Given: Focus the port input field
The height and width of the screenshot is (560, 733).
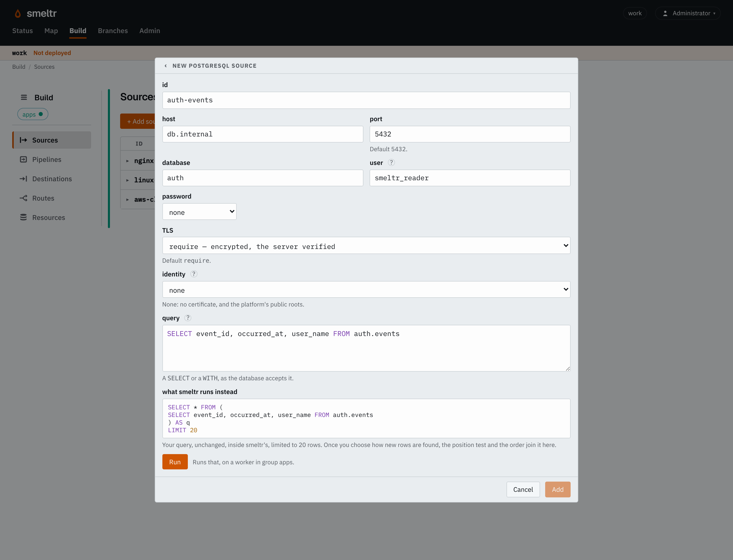Looking at the screenshot, I should [470, 134].
